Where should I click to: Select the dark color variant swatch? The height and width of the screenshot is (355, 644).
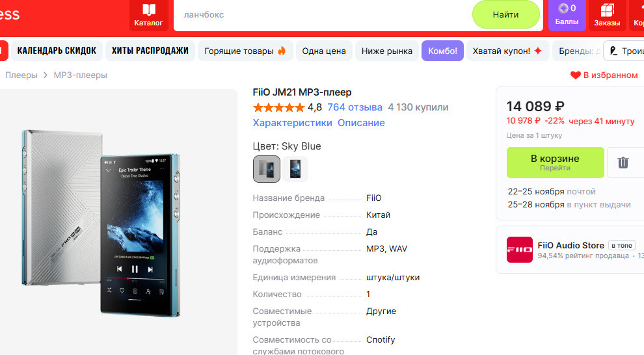tap(295, 168)
